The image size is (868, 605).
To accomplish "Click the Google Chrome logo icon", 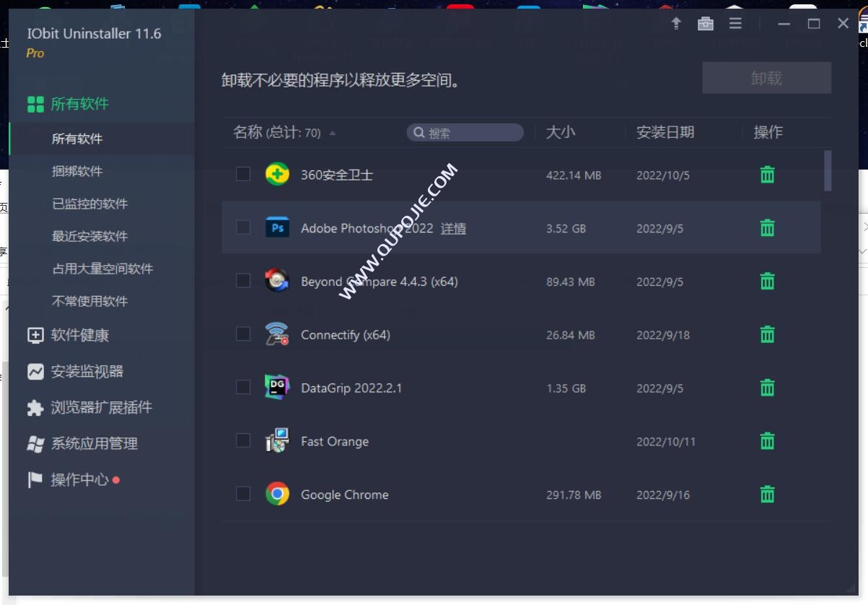I will pyautogui.click(x=277, y=494).
